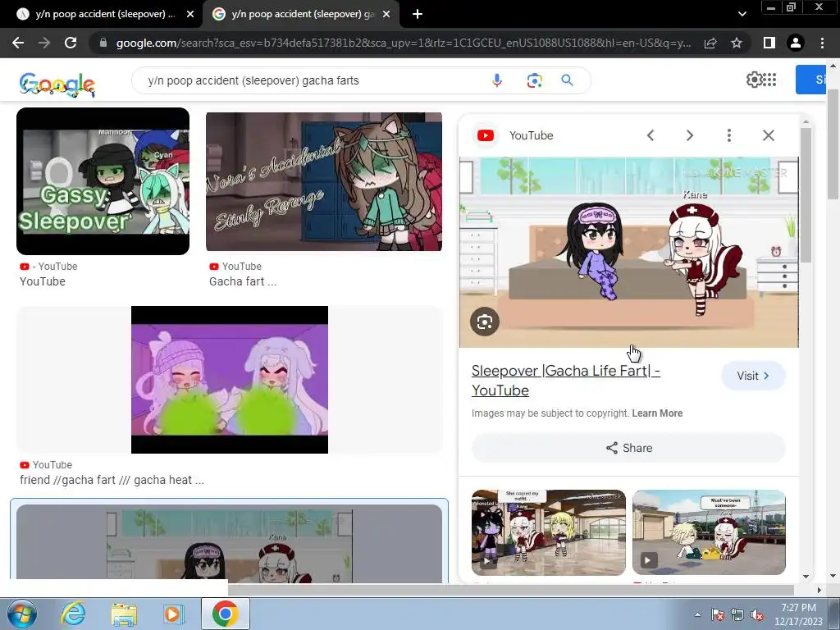Screen dimensions: 840x630
Task: Bookmark this page with the star
Action: tap(737, 43)
